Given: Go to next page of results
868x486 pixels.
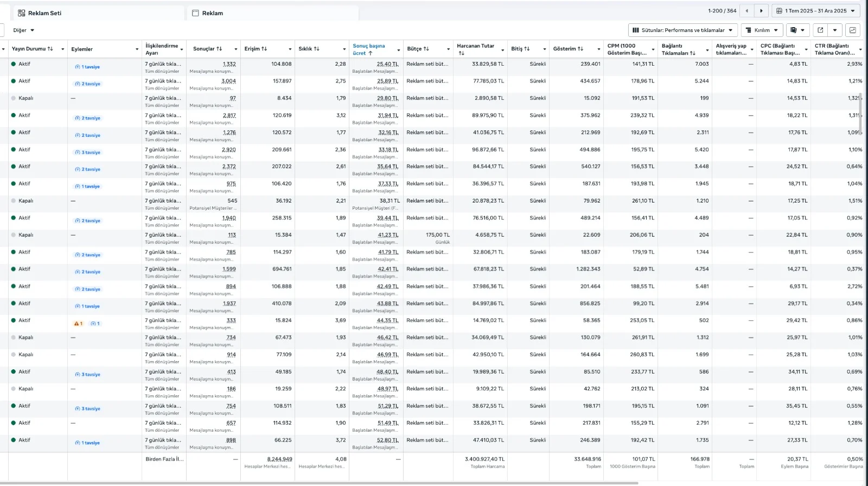Looking at the screenshot, I should [x=761, y=11].
